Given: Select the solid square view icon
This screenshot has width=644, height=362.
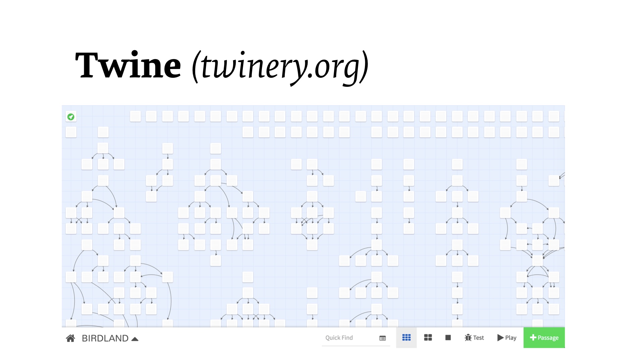Looking at the screenshot, I should pos(448,338).
